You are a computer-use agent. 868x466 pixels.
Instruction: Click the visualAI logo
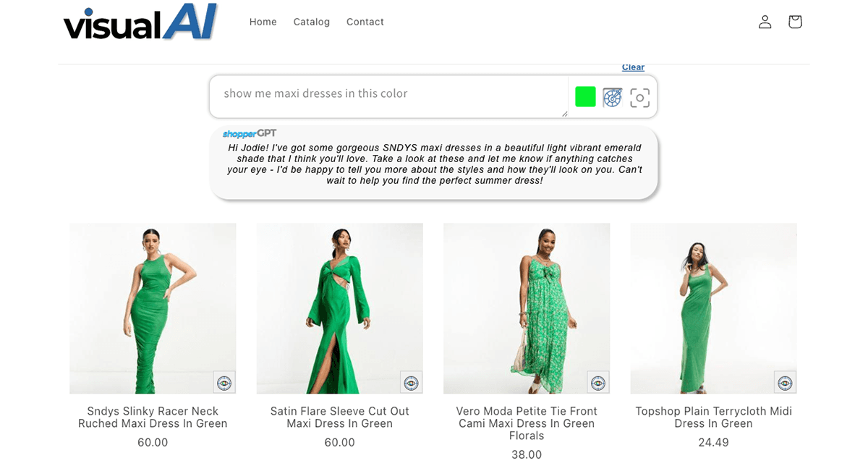pos(140,22)
